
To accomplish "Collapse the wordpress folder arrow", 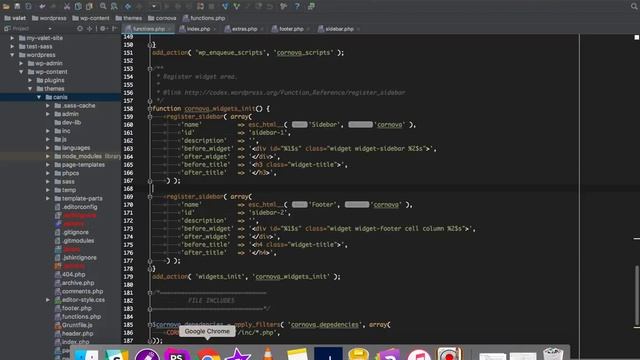I will (x=12, y=55).
